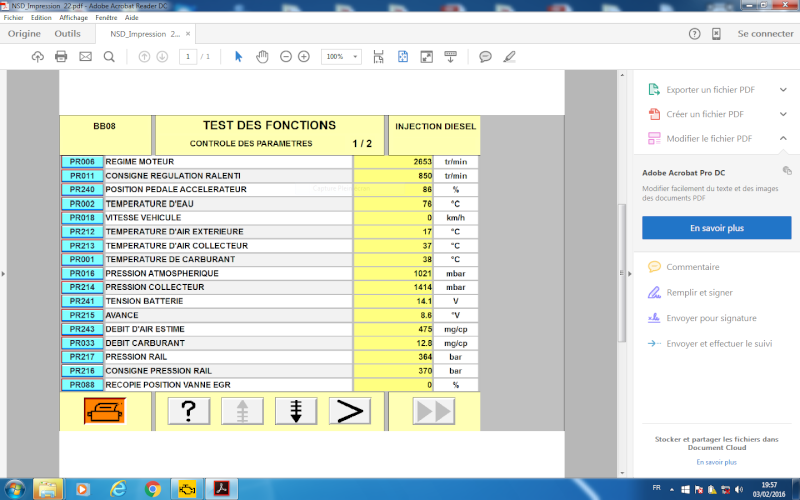Click the vertical document scrollbar thumb
This screenshot has width=800, height=500.
click(x=621, y=273)
